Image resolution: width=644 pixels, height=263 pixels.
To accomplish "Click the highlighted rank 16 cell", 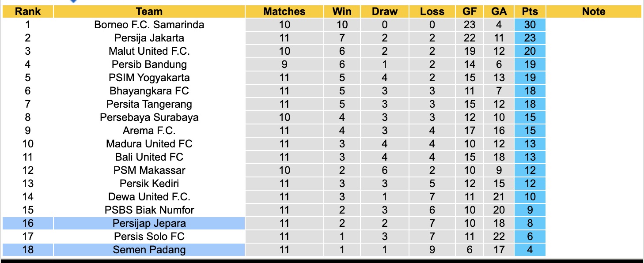I will click(x=28, y=223).
